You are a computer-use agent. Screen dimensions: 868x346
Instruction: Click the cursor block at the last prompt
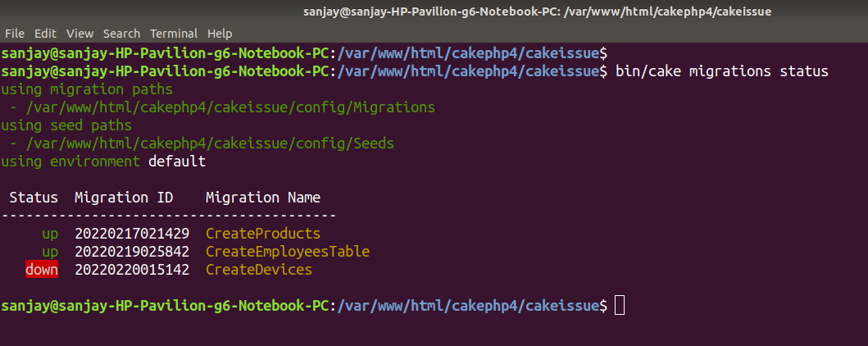tap(620, 306)
